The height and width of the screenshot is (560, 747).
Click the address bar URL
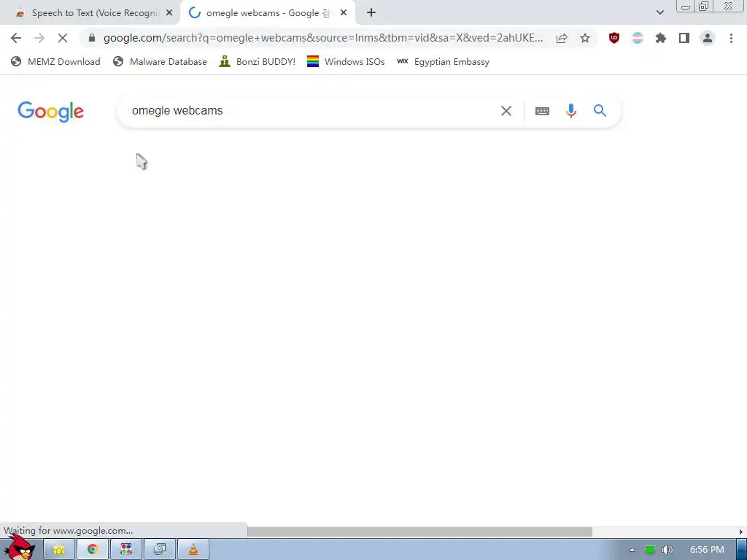[x=323, y=38]
